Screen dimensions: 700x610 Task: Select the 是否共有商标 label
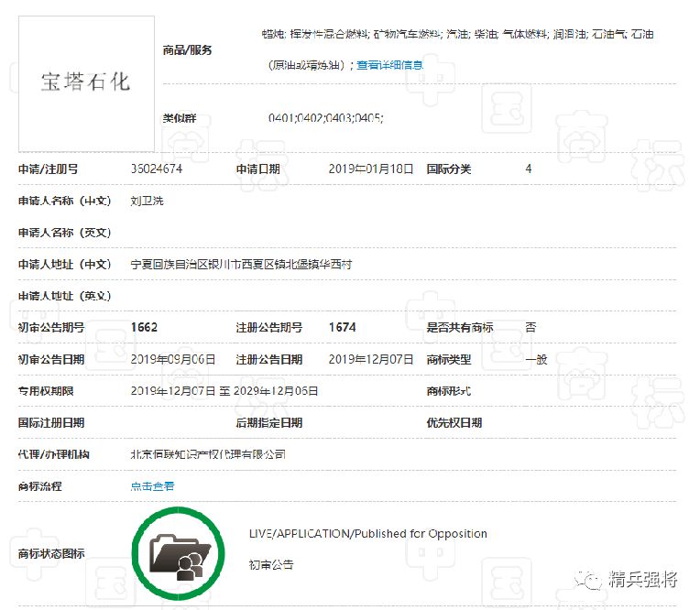coord(460,327)
